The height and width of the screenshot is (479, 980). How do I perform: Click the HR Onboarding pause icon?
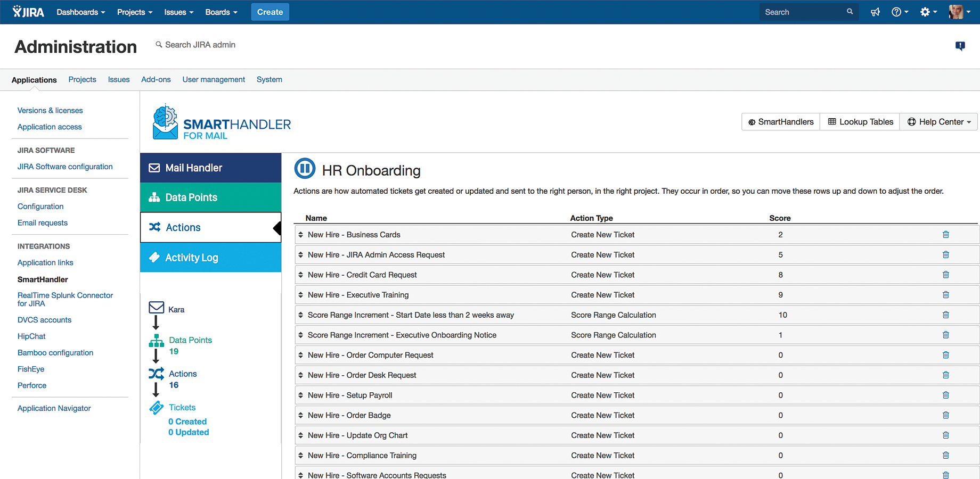pyautogui.click(x=305, y=169)
